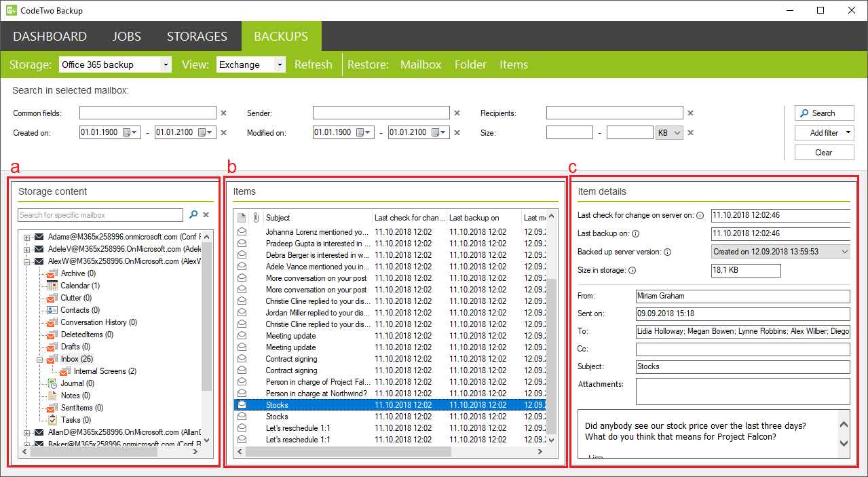Viewport: 868px width, 477px height.
Task: Clear the Sender filter X icon
Action: coord(457,113)
